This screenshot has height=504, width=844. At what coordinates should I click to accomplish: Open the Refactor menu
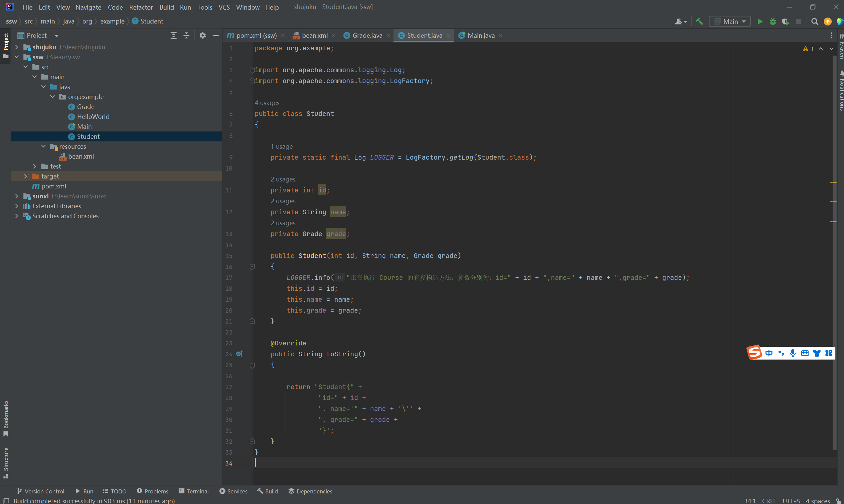(x=140, y=7)
